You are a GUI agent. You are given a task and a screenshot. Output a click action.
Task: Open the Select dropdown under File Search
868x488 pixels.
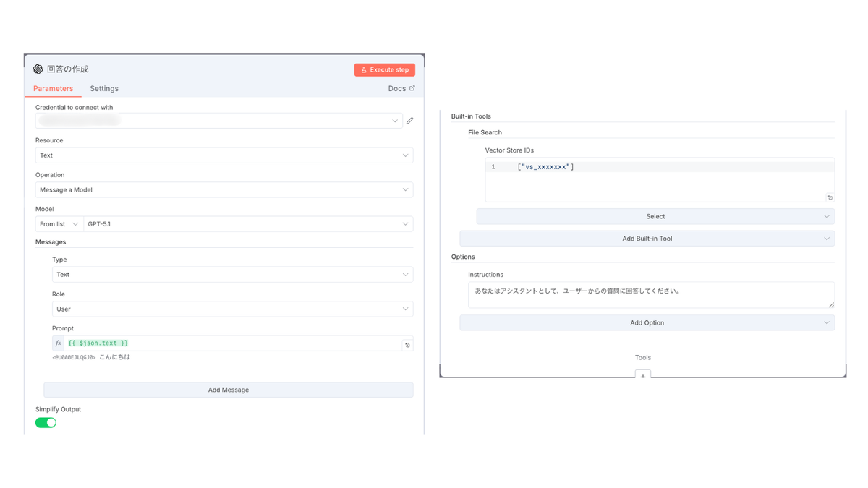(x=655, y=216)
